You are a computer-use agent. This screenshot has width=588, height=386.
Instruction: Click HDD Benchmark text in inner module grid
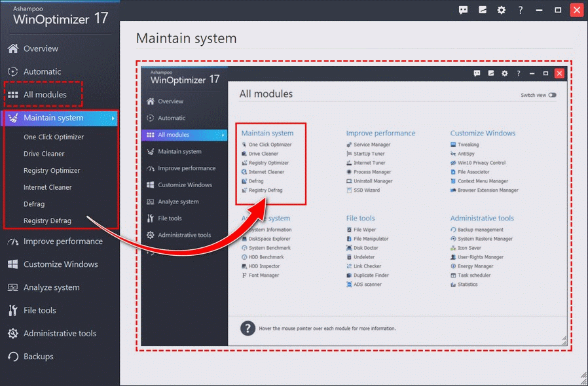[x=266, y=257]
